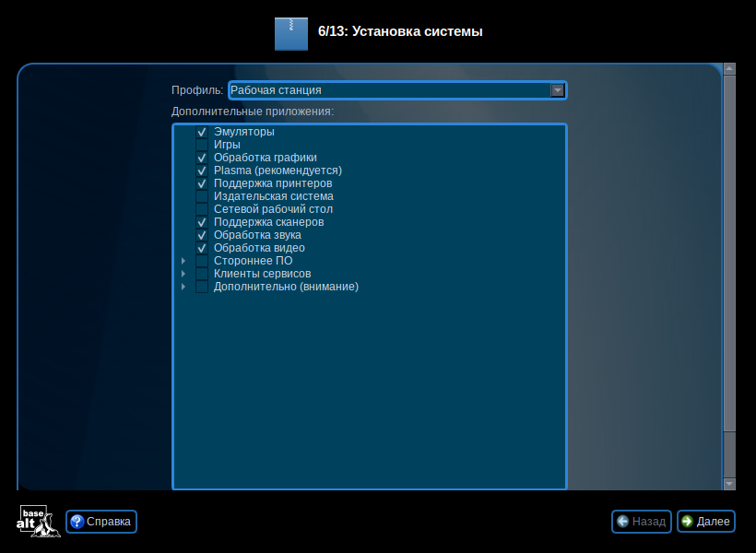
Task: Open Справка help button
Action: (101, 522)
